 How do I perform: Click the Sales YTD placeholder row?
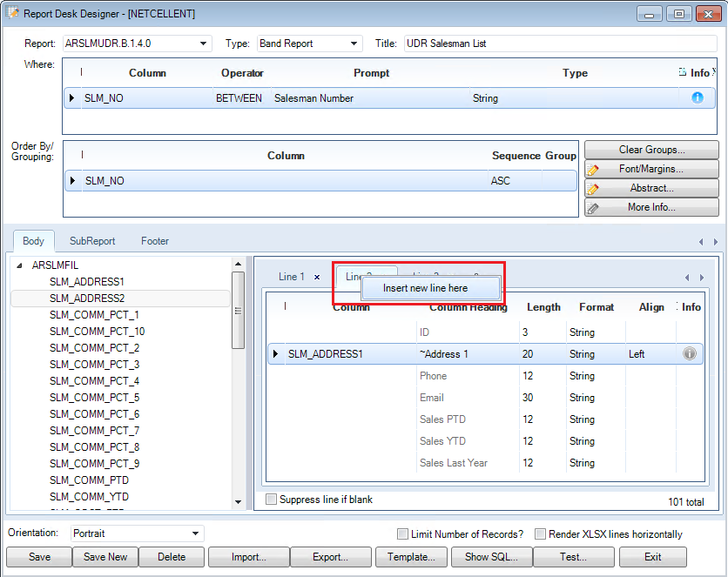coord(485,440)
